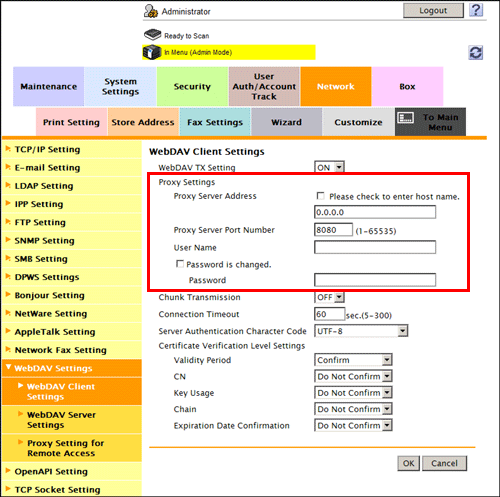Click the Logout button
Image resolution: width=500 pixels, height=497 pixels.
[433, 11]
